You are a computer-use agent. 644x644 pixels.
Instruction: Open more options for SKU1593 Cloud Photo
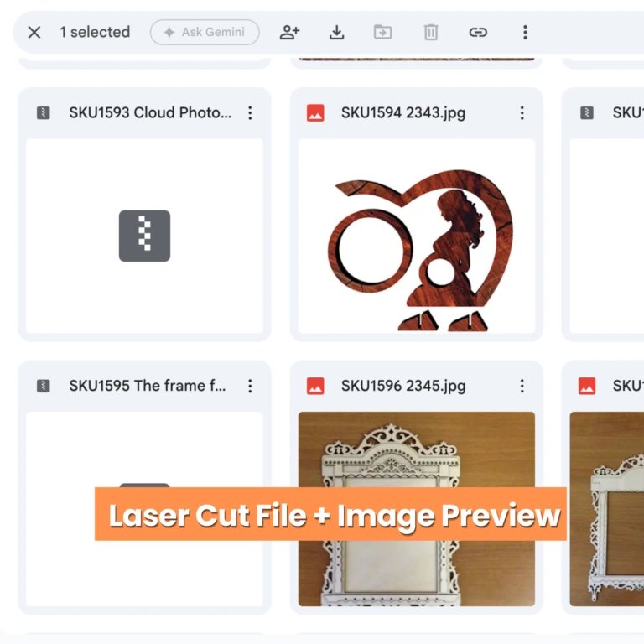coord(250,112)
